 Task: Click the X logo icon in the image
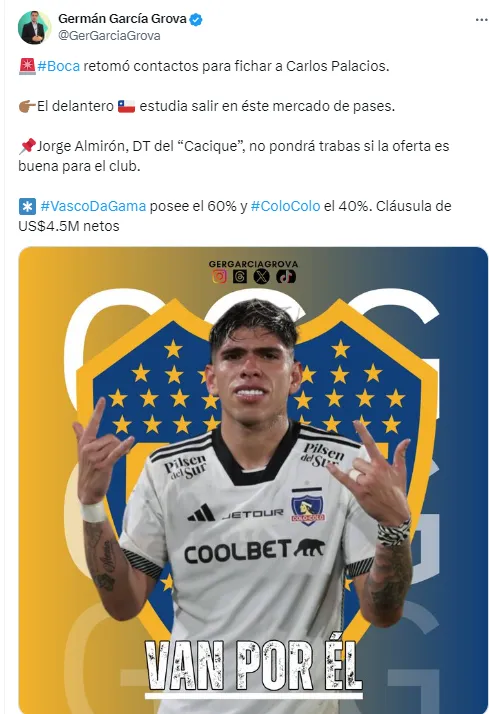click(x=261, y=276)
